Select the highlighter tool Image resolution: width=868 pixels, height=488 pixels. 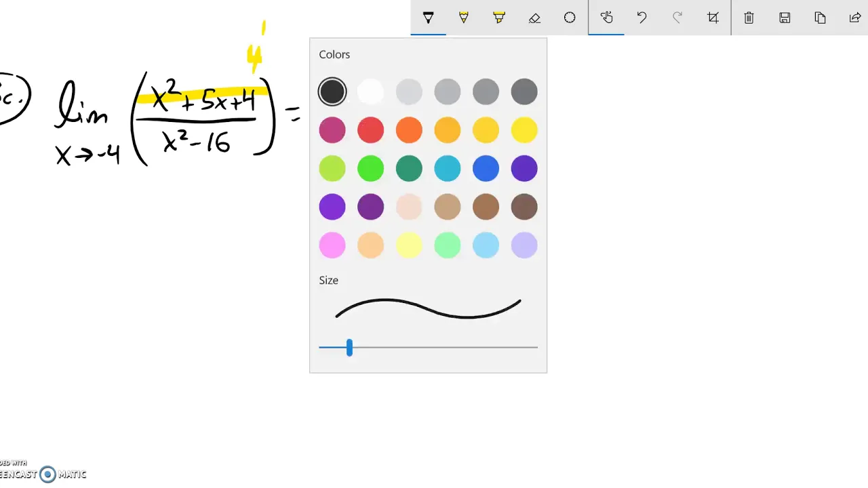(499, 18)
